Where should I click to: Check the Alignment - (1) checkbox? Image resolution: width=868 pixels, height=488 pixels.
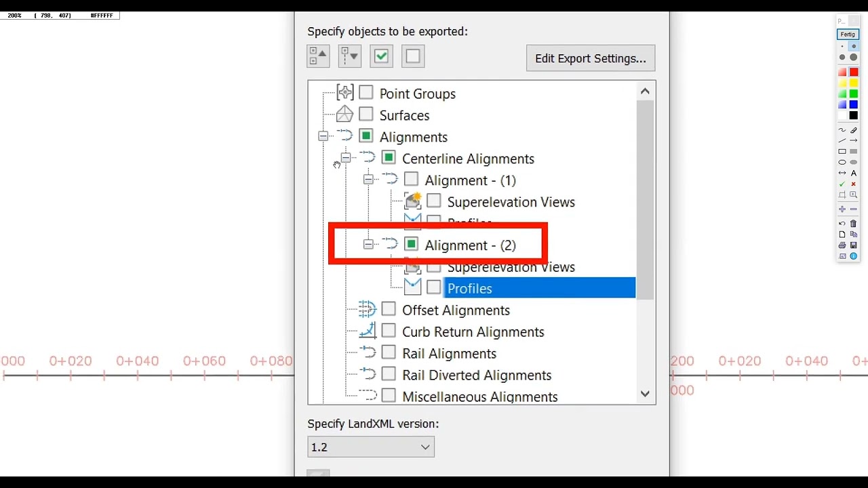pyautogui.click(x=411, y=179)
